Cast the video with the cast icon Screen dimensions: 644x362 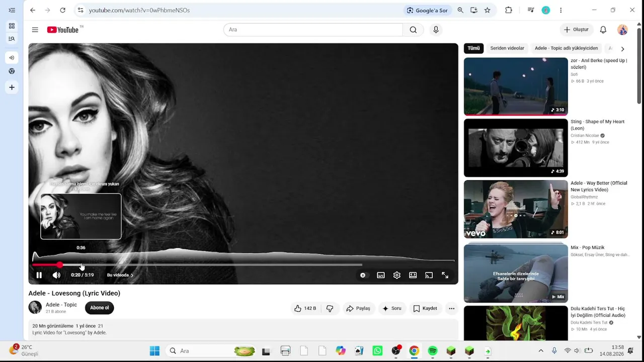point(429,275)
